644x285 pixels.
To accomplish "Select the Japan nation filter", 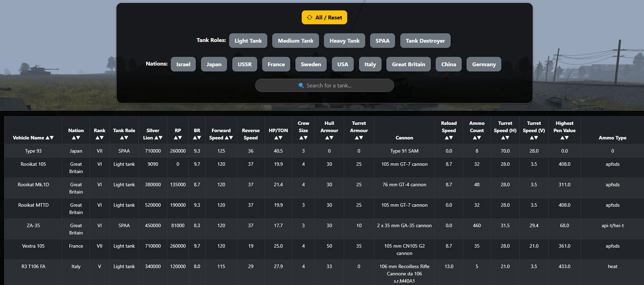I will click(x=214, y=64).
